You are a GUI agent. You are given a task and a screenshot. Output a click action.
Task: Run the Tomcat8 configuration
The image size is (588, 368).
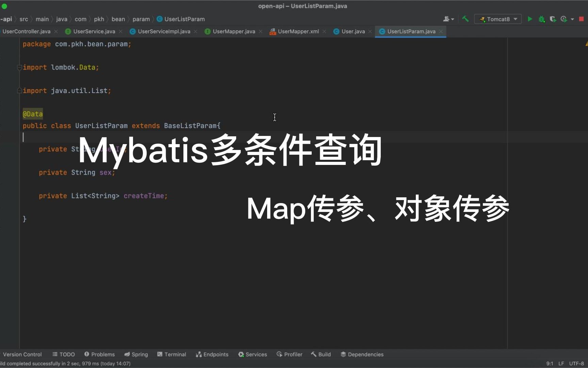click(529, 19)
